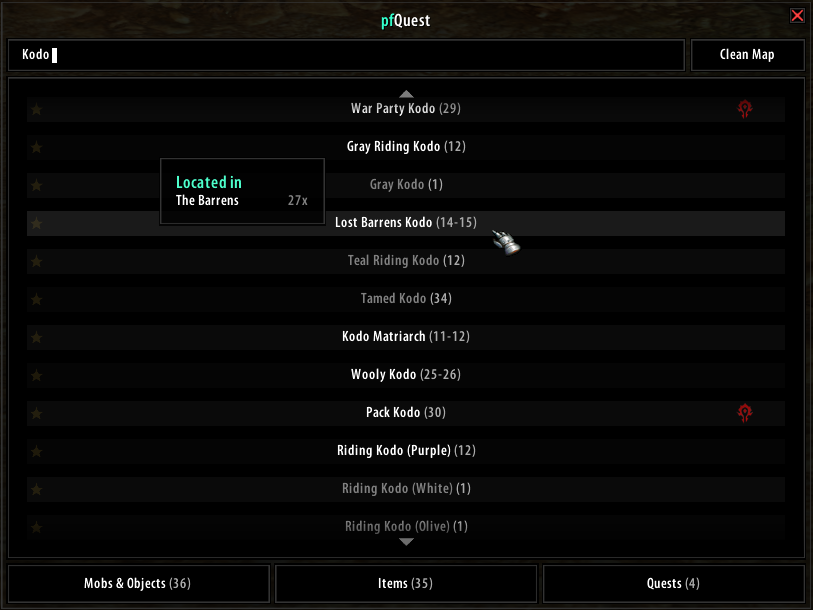The image size is (813, 610).
Task: Star the Teal Riding Kodo entry
Action: pyautogui.click(x=36, y=261)
